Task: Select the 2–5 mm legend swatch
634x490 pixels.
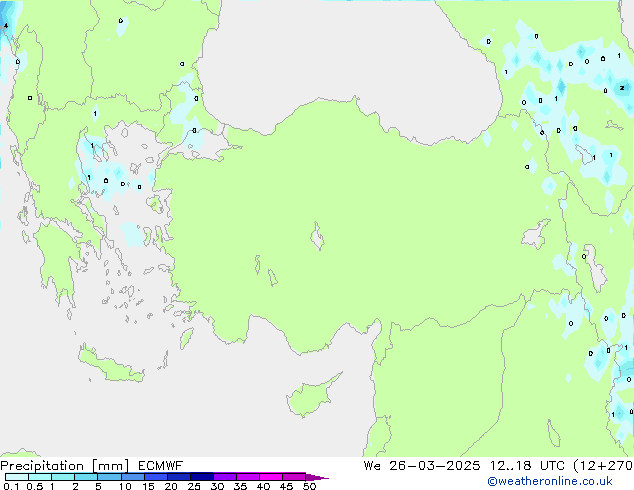Action: (x=86, y=477)
